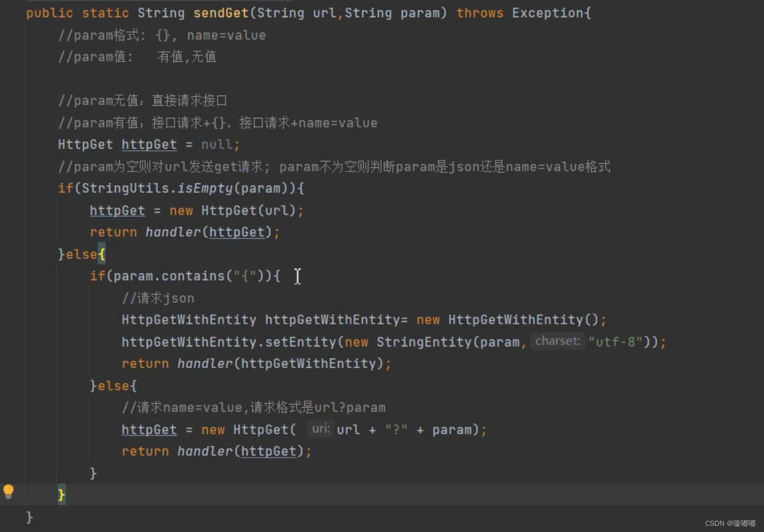This screenshot has height=532, width=764.
Task: Click the //请求json comment line
Action: [157, 298]
